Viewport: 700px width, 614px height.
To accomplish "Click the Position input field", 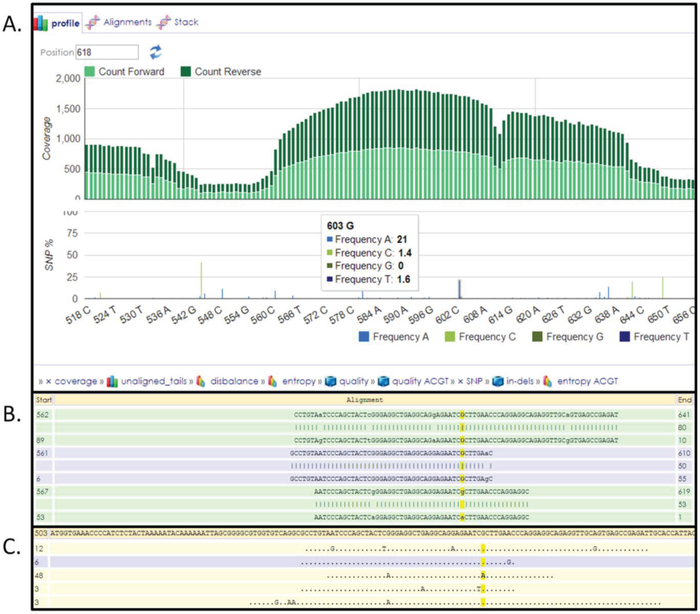I will click(x=107, y=52).
